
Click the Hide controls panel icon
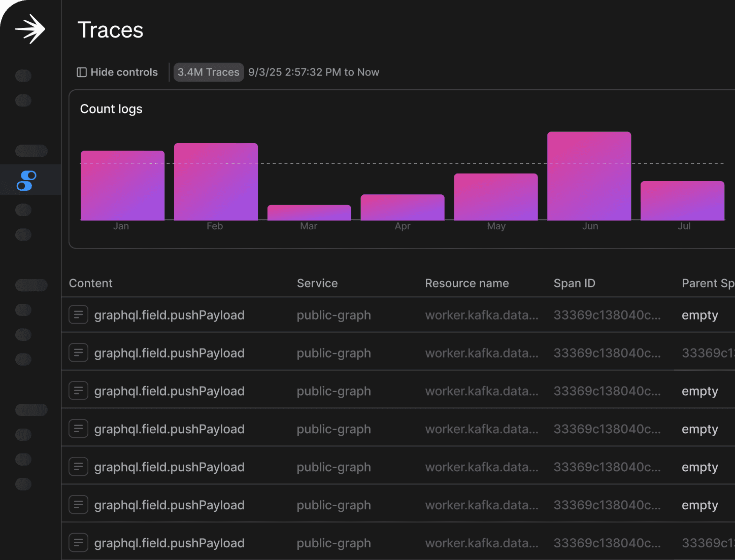pyautogui.click(x=82, y=73)
